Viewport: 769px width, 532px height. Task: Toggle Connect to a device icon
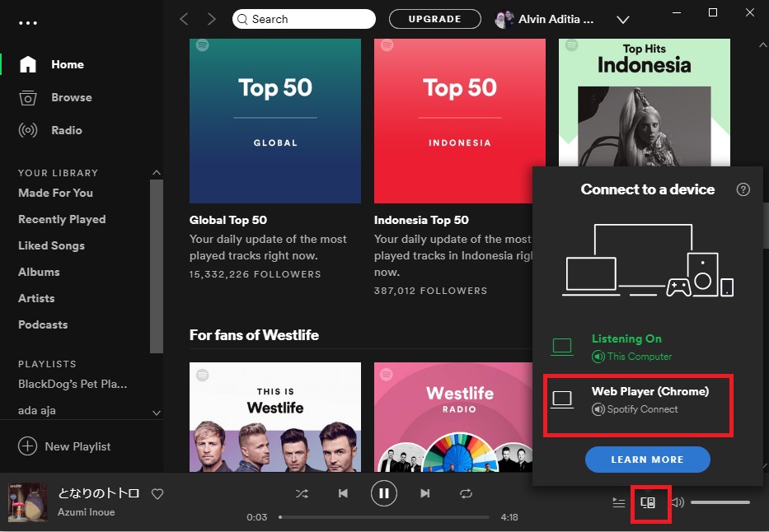648,502
